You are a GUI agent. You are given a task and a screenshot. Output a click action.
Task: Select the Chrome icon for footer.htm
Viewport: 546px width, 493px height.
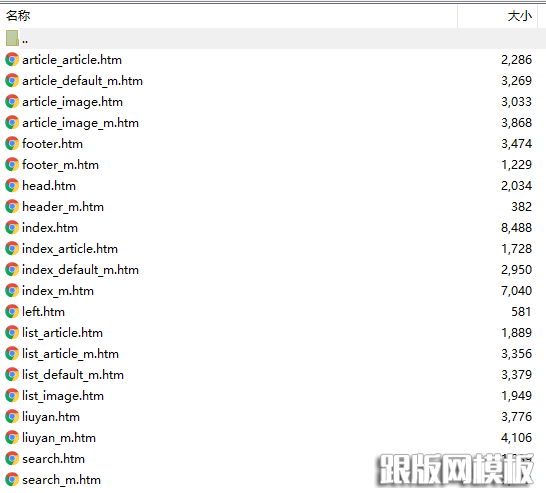pos(12,144)
